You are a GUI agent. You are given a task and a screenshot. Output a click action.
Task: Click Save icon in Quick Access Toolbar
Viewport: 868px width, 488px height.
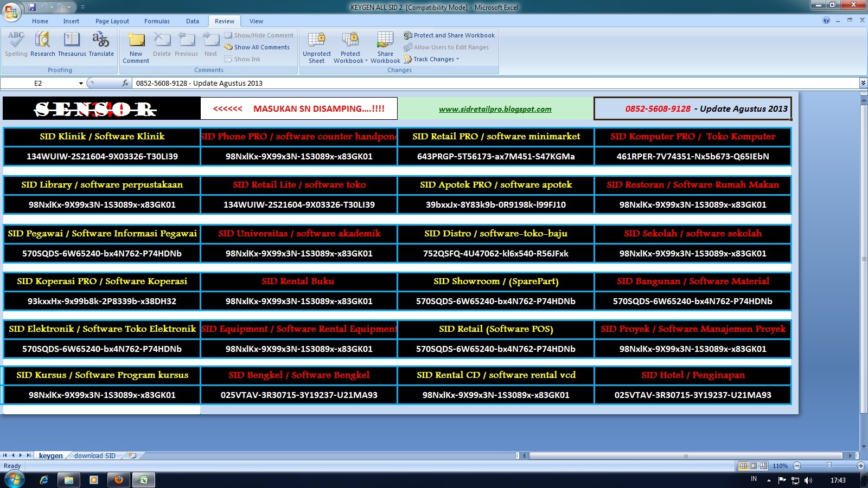(32, 7)
